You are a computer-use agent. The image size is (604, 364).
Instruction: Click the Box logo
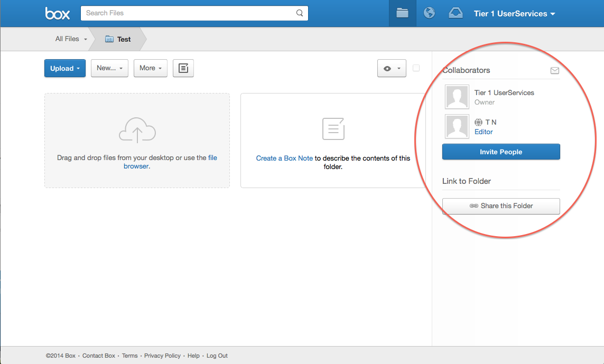(58, 14)
